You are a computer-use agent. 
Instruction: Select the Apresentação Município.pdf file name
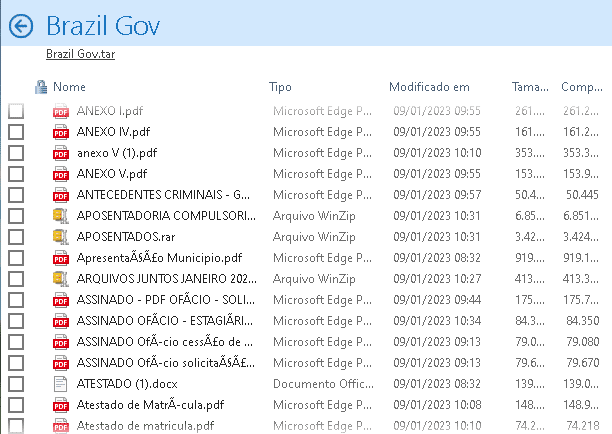159,257
